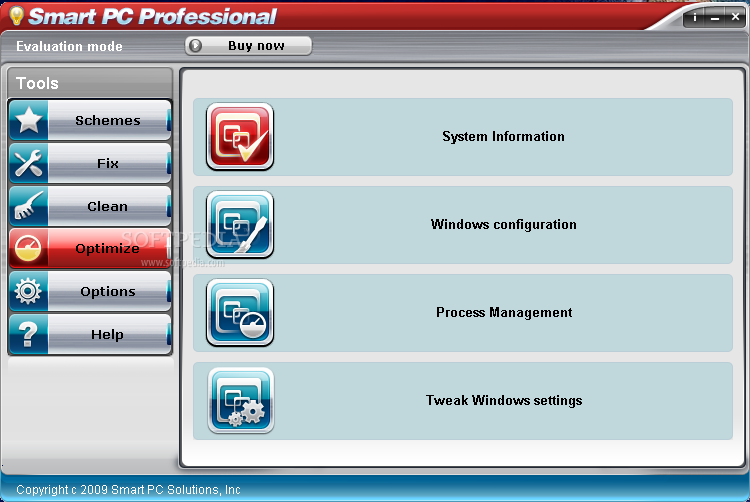Click the arrow icon on Buy now
750x502 pixels.
(x=195, y=46)
